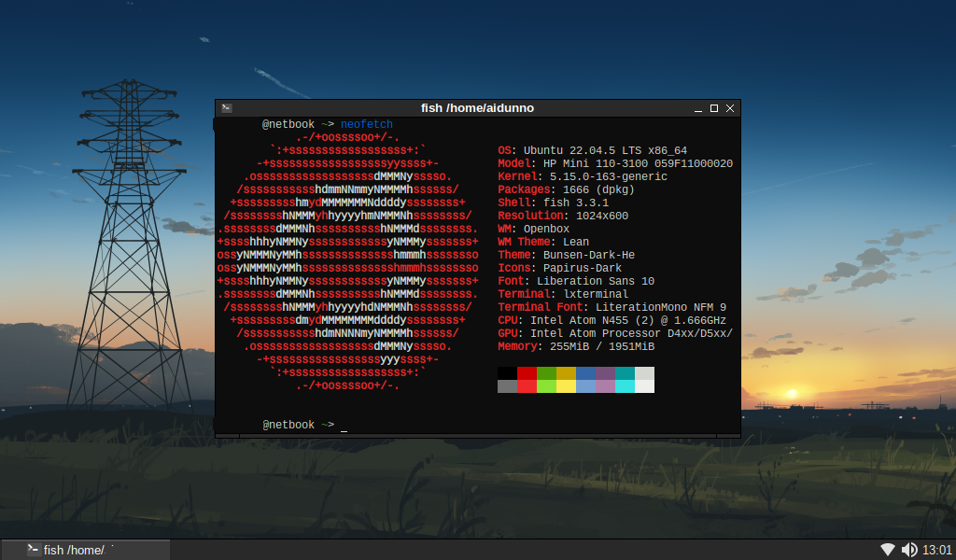Image resolution: width=956 pixels, height=560 pixels.
Task: Click the light purple color block
Action: pos(605,386)
